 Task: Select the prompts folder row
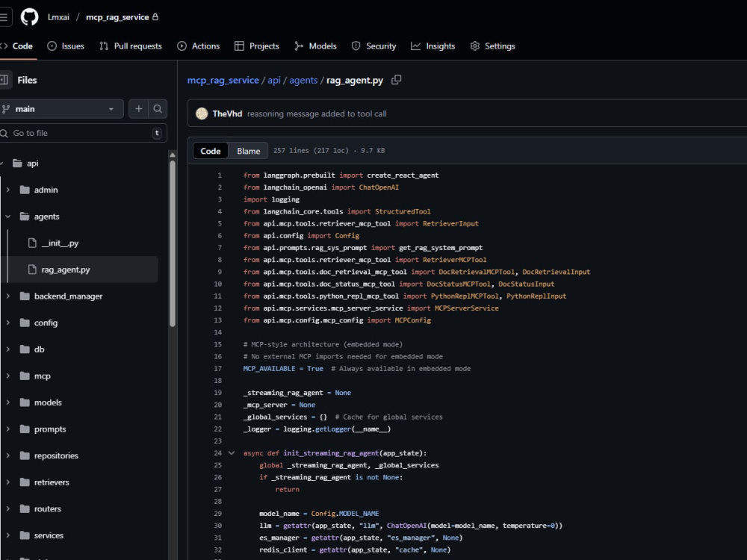click(79, 429)
